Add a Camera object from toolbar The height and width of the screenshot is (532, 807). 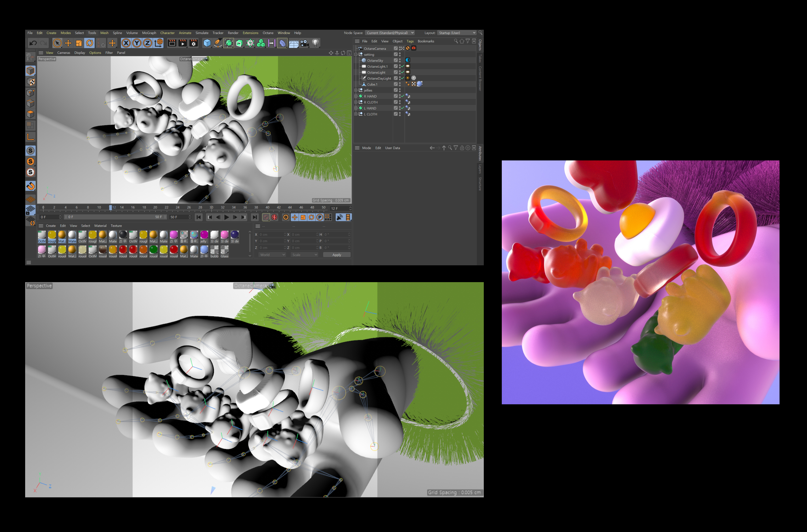click(x=304, y=43)
